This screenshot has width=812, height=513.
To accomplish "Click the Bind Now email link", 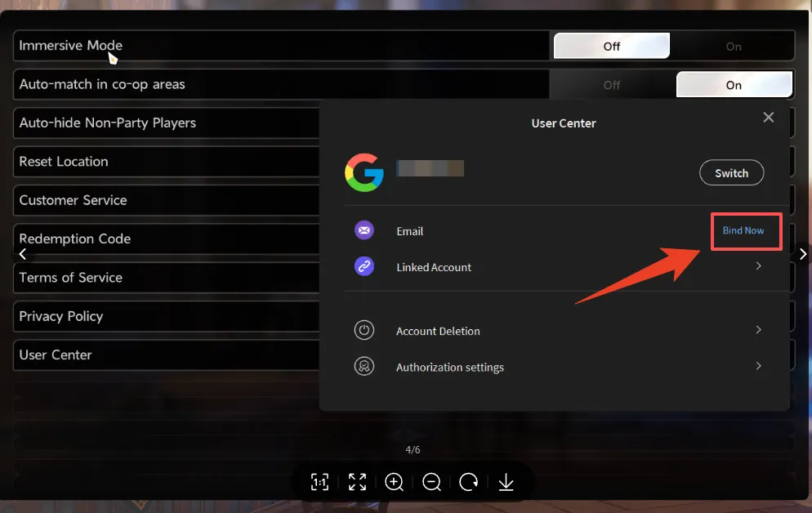I will pyautogui.click(x=743, y=230).
